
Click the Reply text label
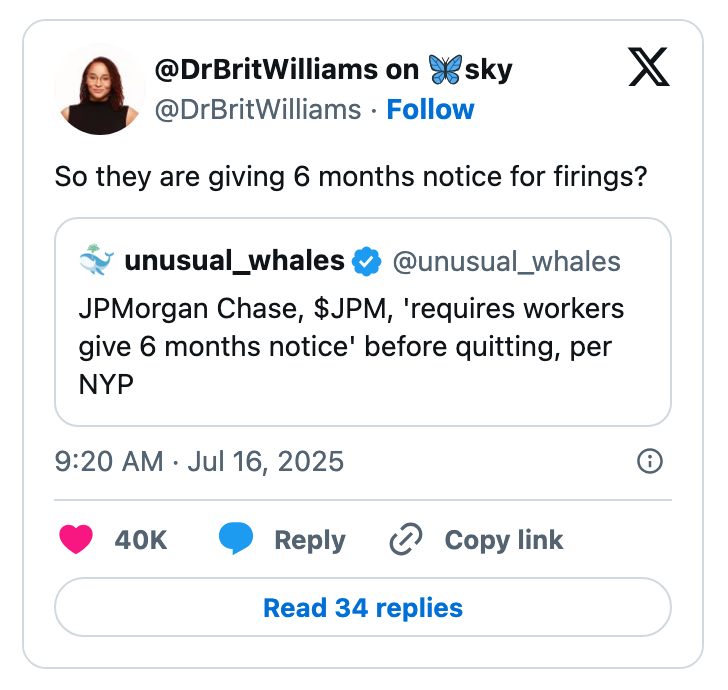click(309, 540)
